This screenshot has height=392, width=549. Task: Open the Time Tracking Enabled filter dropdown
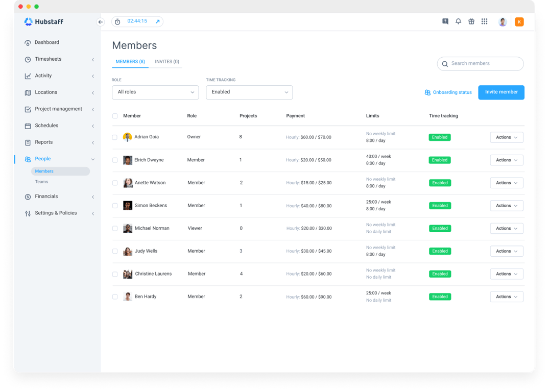coord(249,92)
